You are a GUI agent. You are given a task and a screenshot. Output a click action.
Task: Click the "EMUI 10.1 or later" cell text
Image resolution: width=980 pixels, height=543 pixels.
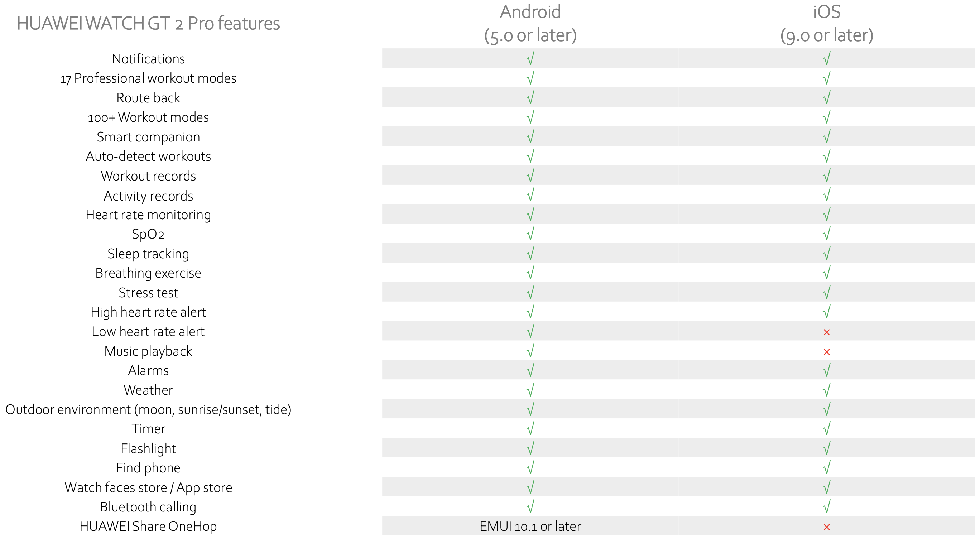coord(530,526)
